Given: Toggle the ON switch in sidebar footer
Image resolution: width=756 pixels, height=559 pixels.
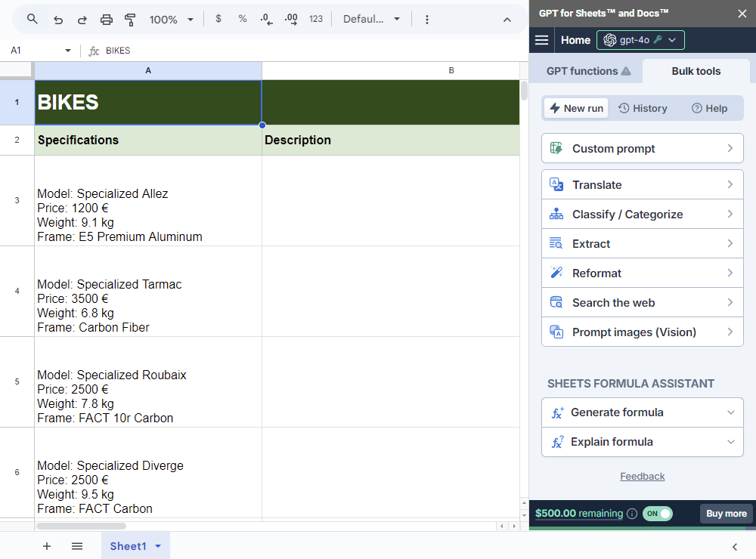Looking at the screenshot, I should point(657,514).
